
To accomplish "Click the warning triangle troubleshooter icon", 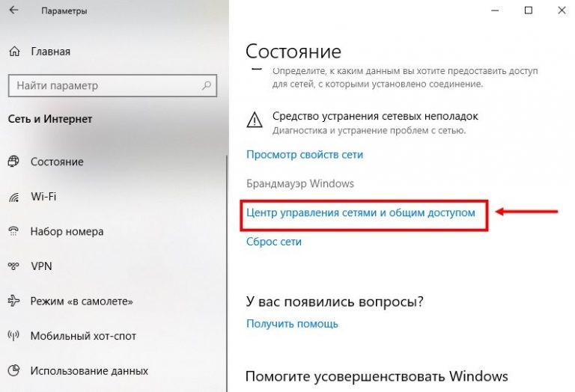I will (x=255, y=120).
